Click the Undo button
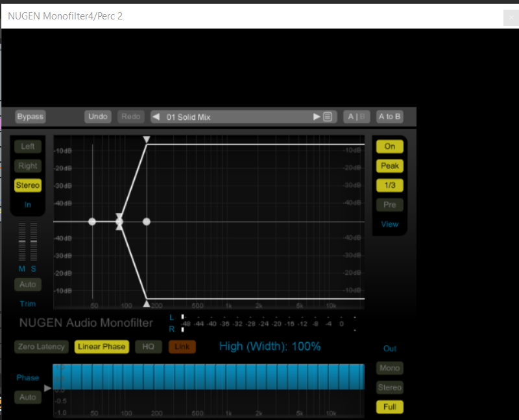The width and height of the screenshot is (519, 420). click(98, 117)
